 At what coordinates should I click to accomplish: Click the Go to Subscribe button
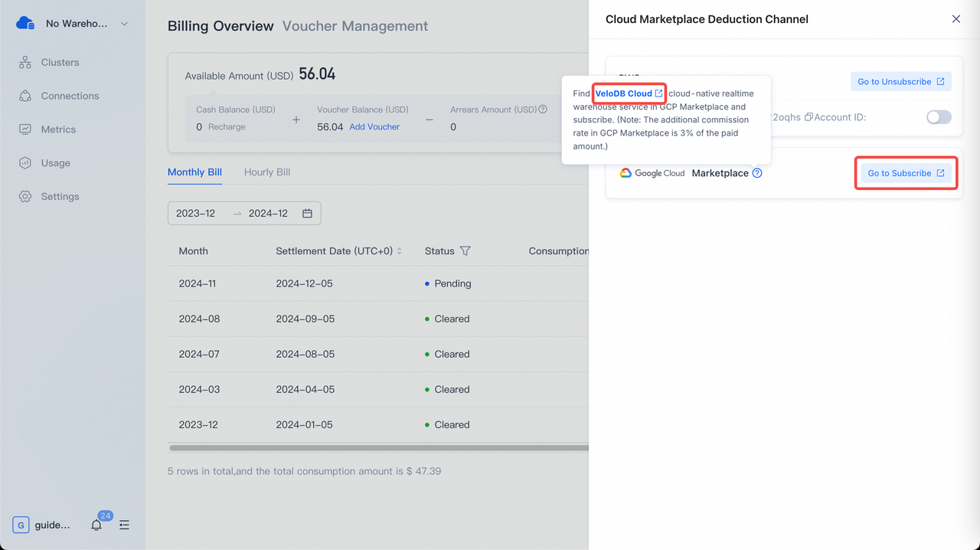coord(906,173)
